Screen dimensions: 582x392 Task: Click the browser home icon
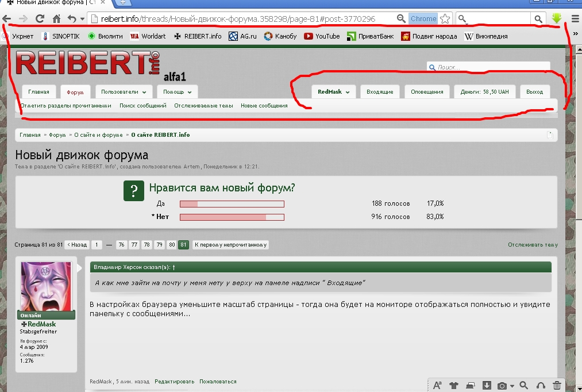(56, 19)
